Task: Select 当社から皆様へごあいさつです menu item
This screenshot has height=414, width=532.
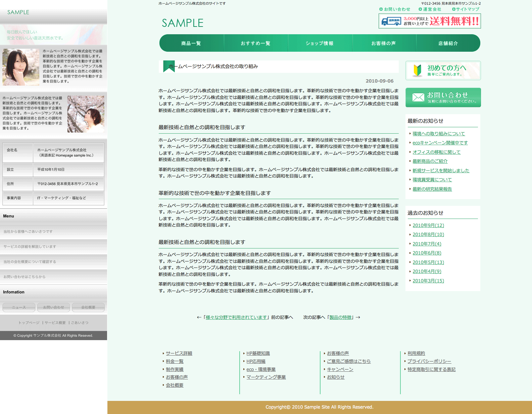Action: tap(28, 232)
